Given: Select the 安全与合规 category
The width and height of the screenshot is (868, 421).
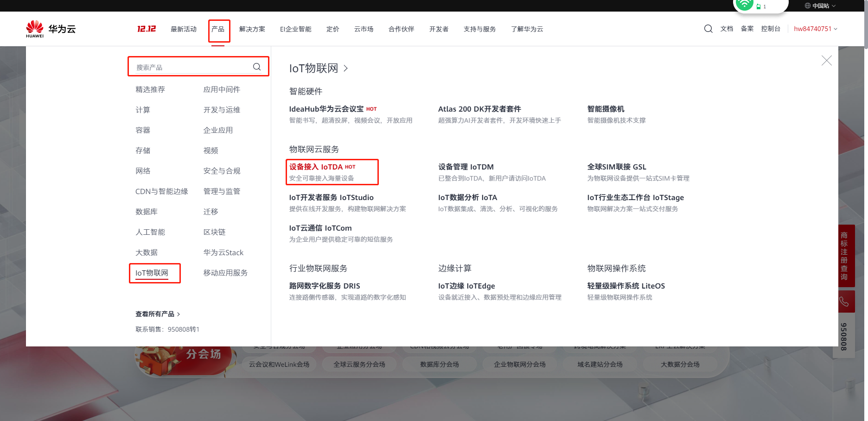Looking at the screenshot, I should tap(222, 171).
